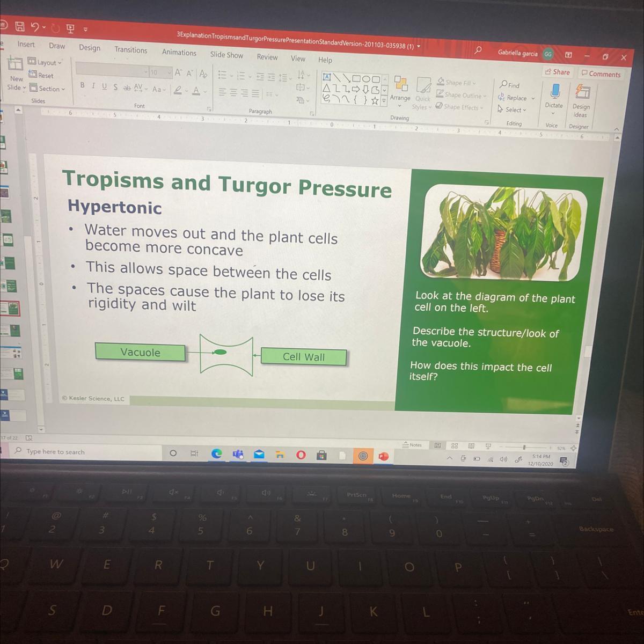Open the Comments pane
This screenshot has height=644, width=644.
pos(601,74)
